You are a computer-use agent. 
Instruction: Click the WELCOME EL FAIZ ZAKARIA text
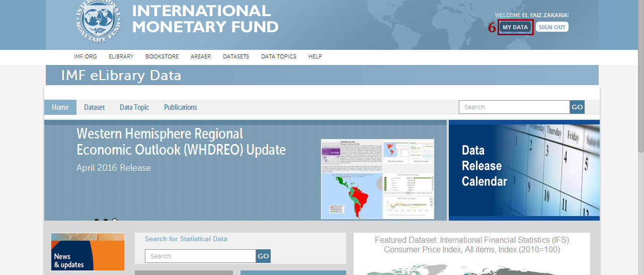coord(532,15)
